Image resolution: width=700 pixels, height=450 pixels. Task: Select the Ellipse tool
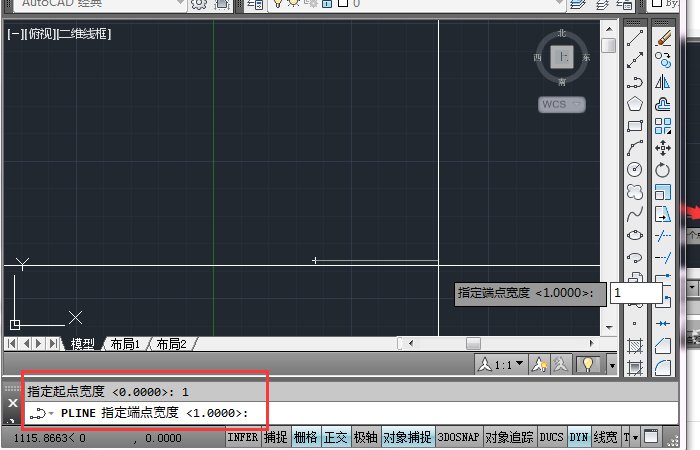634,235
